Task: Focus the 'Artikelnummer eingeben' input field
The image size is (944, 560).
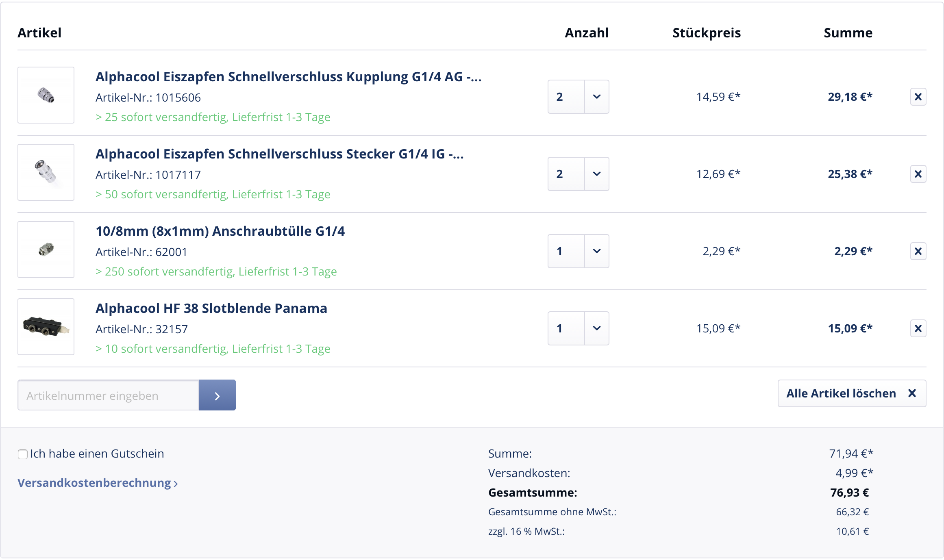Action: (x=109, y=395)
